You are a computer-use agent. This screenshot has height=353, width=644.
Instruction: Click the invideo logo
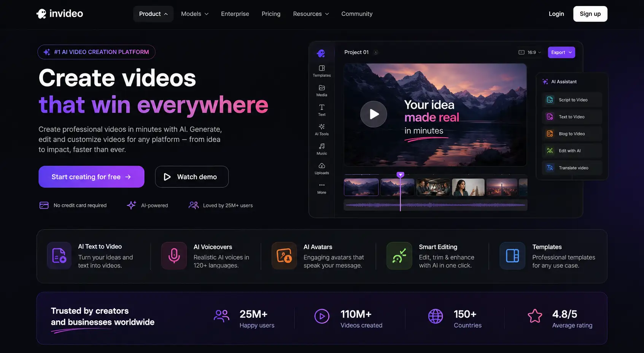(60, 14)
